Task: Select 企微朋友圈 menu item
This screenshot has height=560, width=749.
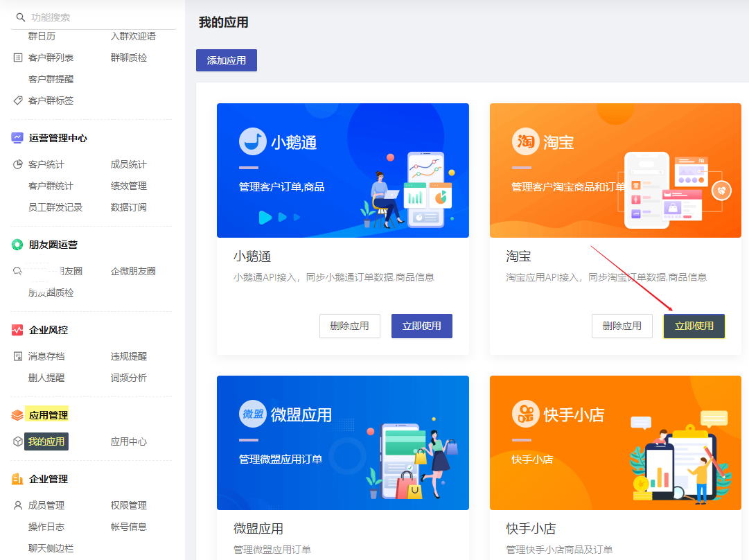Action: click(x=133, y=271)
